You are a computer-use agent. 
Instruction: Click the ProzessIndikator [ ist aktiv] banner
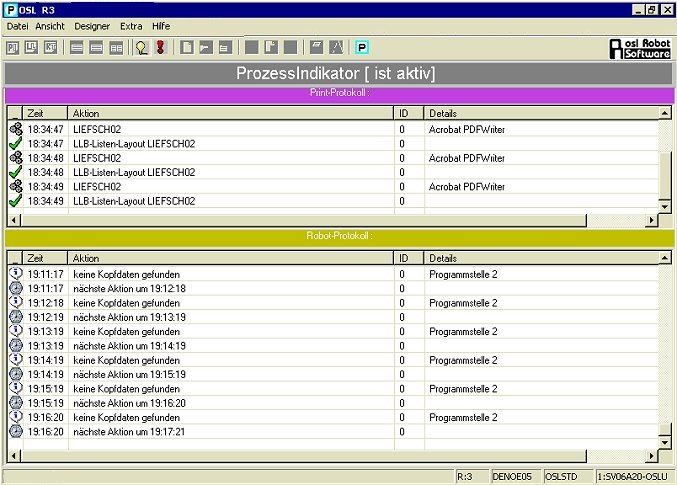click(x=338, y=73)
